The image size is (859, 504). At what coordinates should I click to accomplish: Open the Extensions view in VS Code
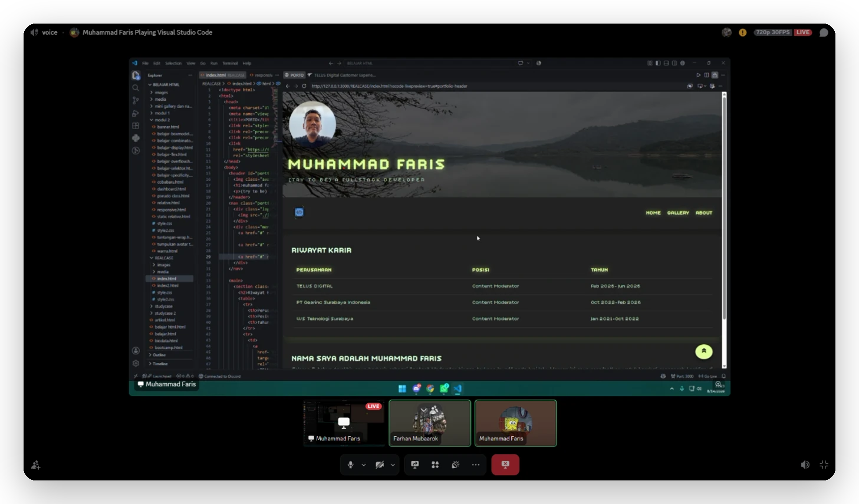(136, 126)
